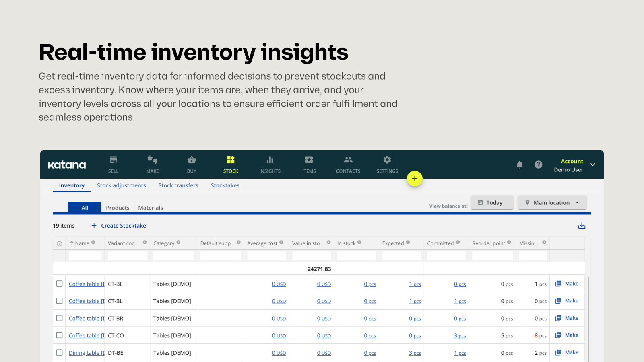Check the checkbox on the CT-BE row

(x=59, y=284)
